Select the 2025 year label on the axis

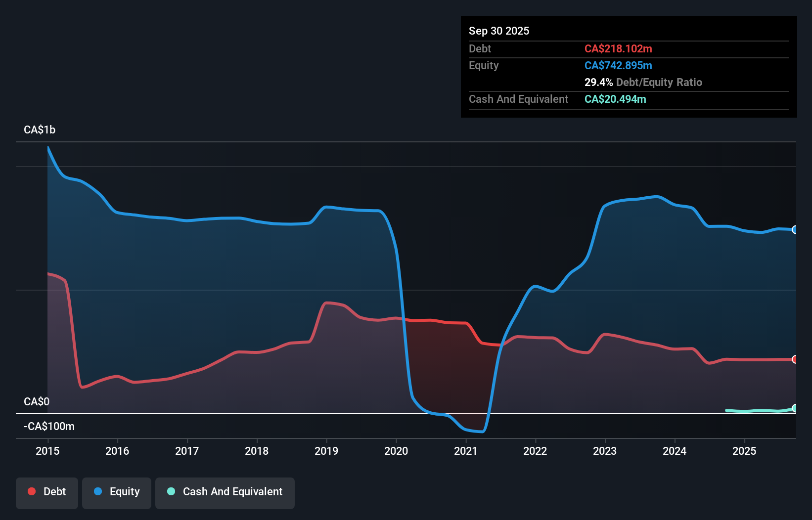745,451
